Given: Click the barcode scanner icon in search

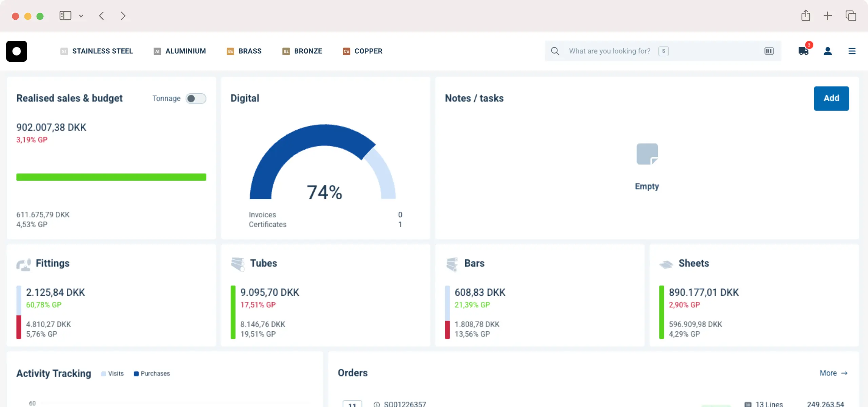Looking at the screenshot, I should pos(769,51).
